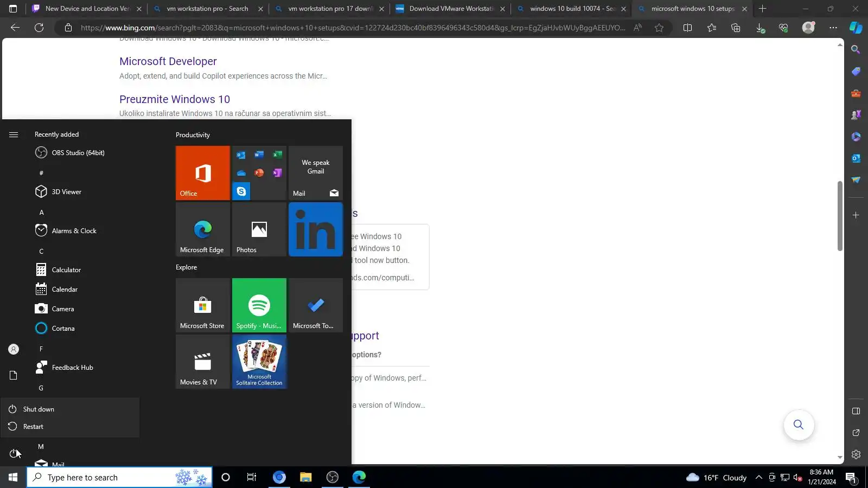Click the Windows Start button

pos(13,477)
